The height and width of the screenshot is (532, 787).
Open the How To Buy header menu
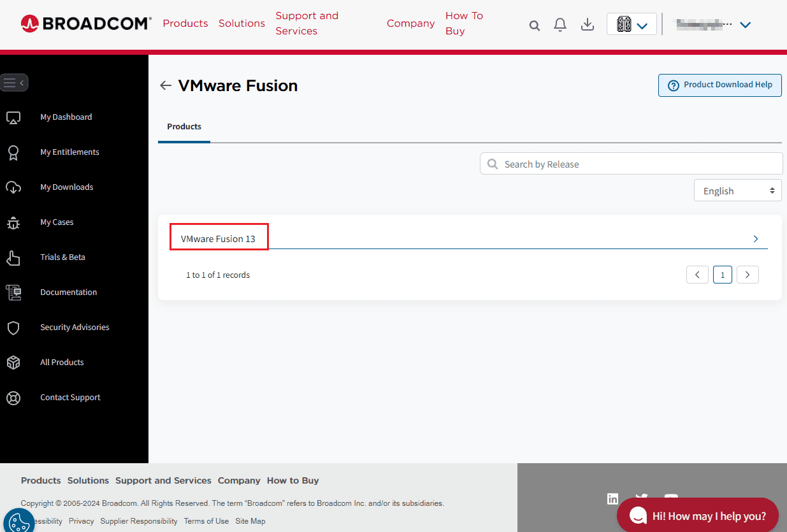pos(465,24)
